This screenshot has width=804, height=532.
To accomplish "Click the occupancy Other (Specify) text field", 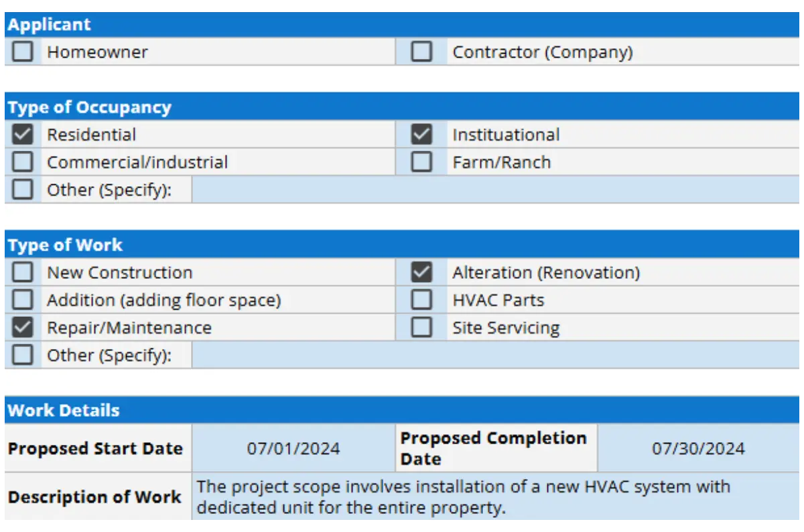I will click(495, 190).
